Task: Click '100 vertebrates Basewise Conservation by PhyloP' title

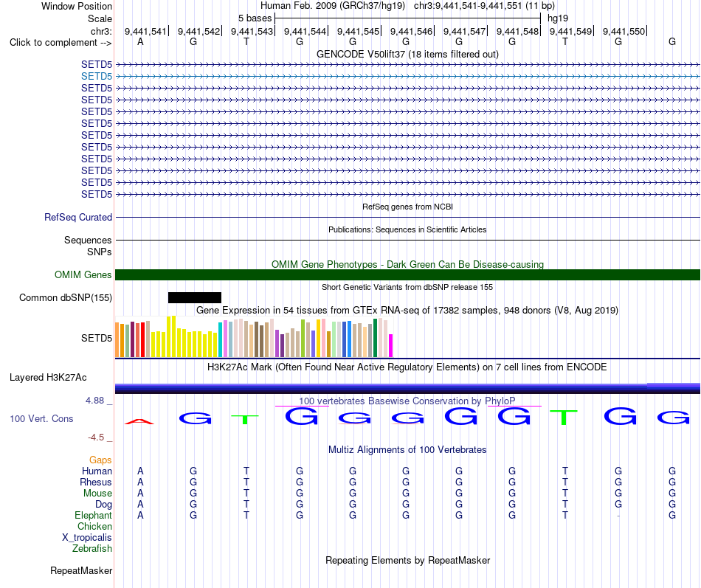Action: (407, 401)
